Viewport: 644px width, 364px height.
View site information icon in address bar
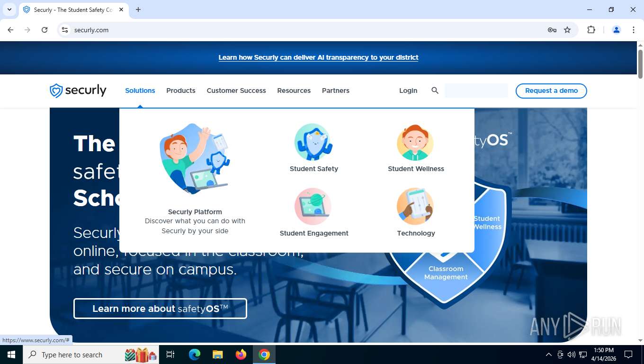65,30
